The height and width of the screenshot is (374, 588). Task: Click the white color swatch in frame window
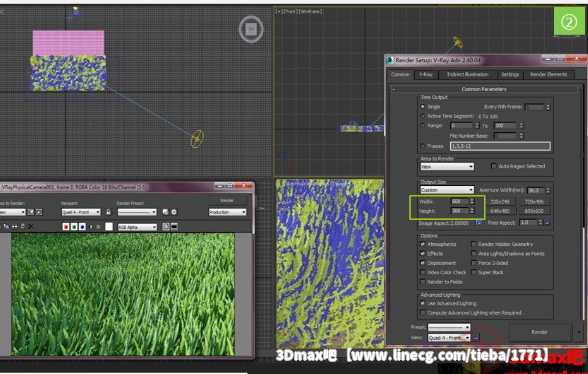point(109,227)
